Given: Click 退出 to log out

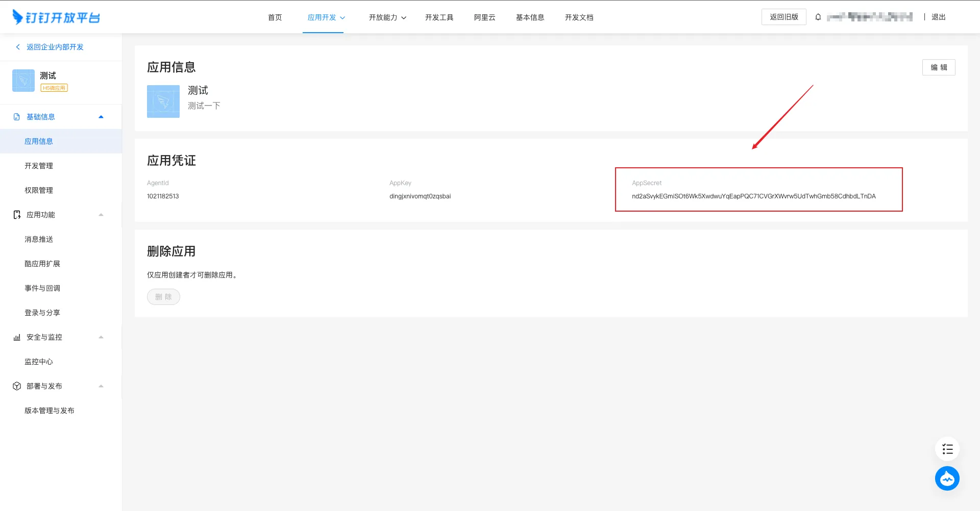Looking at the screenshot, I should coord(938,17).
